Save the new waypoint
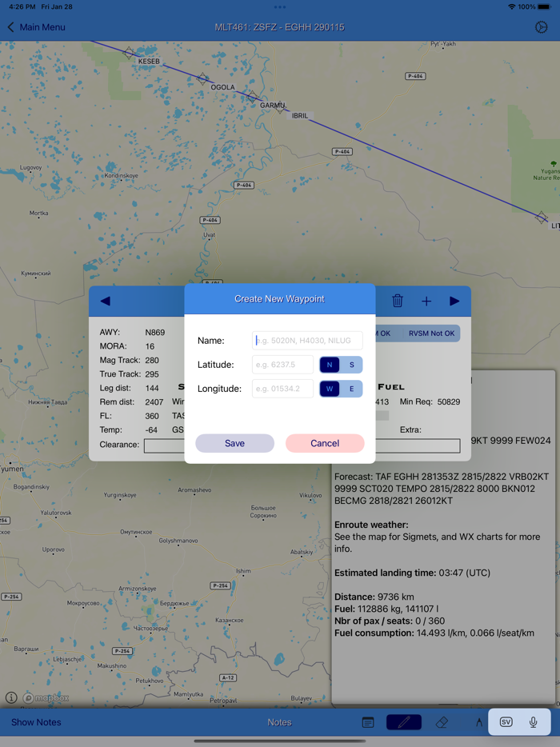The width and height of the screenshot is (560, 747). pos(234,443)
